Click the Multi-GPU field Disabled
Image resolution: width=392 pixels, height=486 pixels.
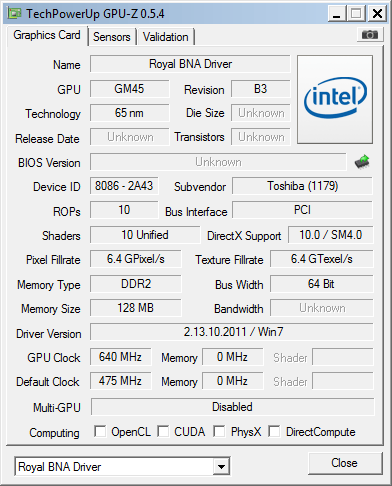(x=232, y=407)
